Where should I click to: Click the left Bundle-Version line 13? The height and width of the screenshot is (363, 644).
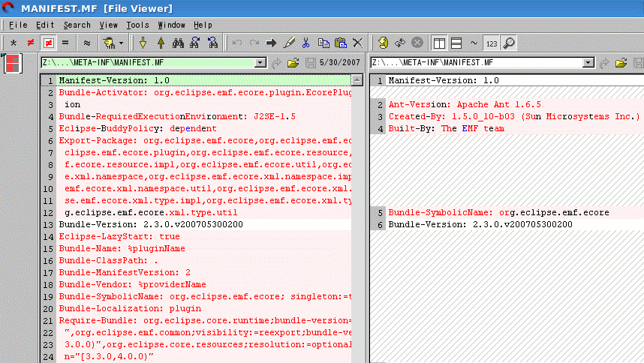coord(205,224)
